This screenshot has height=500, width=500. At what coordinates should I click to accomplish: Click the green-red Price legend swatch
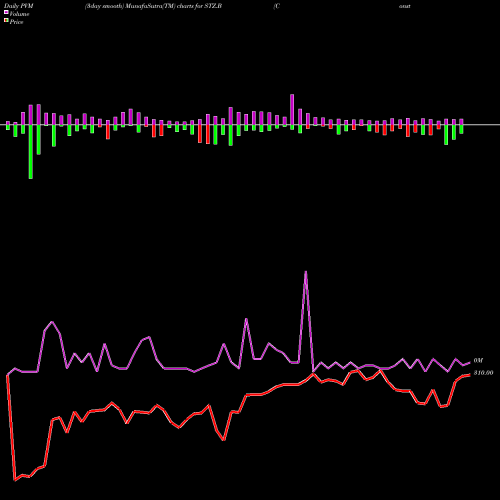(6, 21)
